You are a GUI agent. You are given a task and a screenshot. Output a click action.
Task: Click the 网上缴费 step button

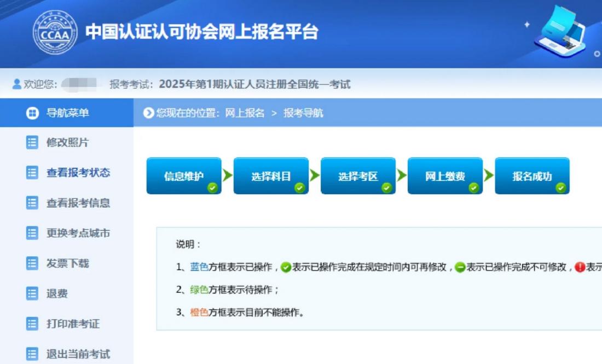445,176
